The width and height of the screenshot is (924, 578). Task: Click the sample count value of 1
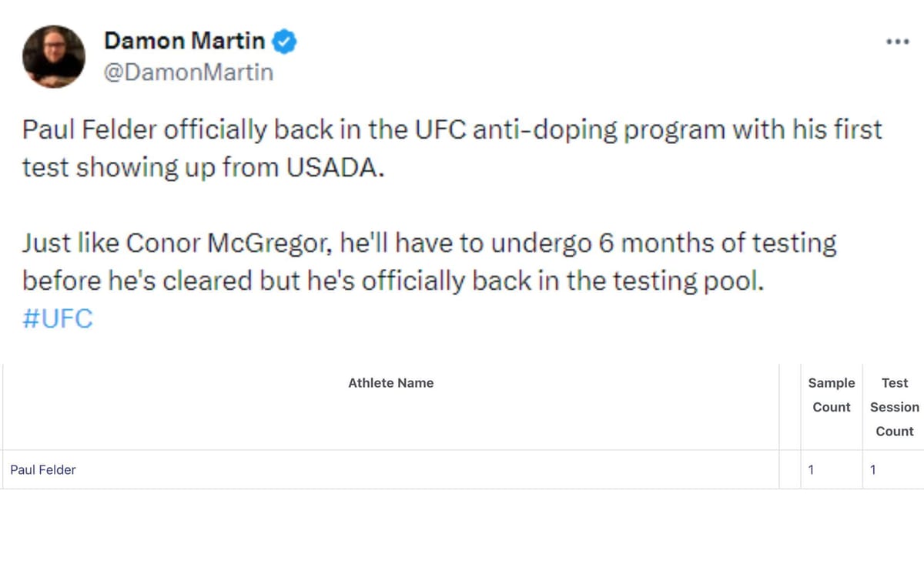click(x=812, y=469)
